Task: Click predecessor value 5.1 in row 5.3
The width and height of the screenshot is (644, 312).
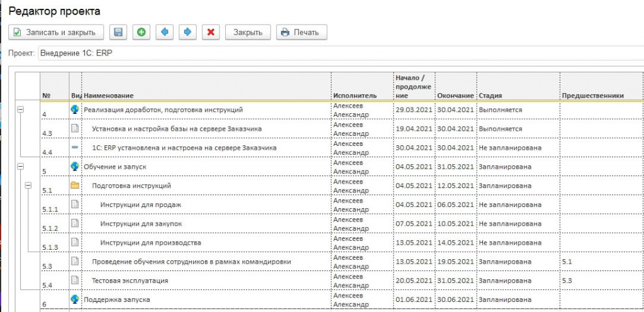Action: 567,262
